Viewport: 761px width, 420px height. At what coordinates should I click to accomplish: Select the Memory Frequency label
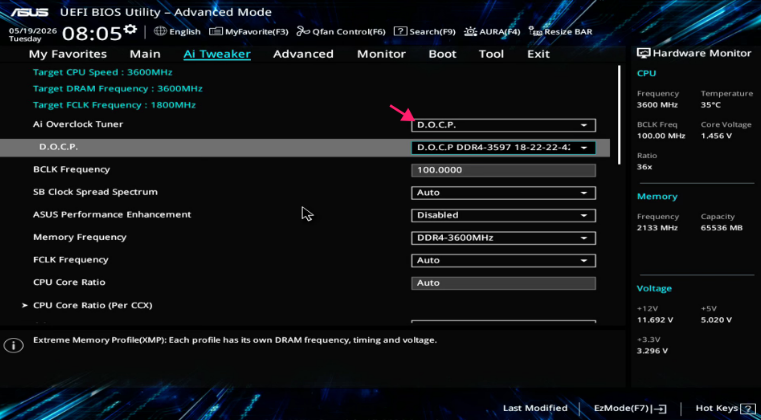pyautogui.click(x=80, y=237)
